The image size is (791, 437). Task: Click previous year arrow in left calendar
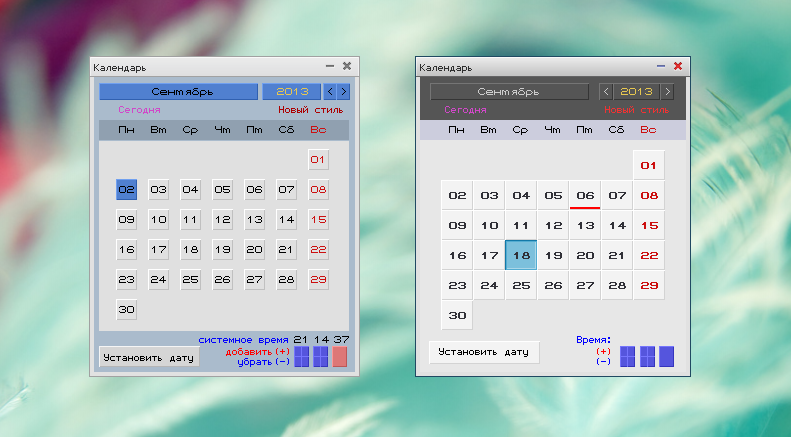(x=330, y=92)
